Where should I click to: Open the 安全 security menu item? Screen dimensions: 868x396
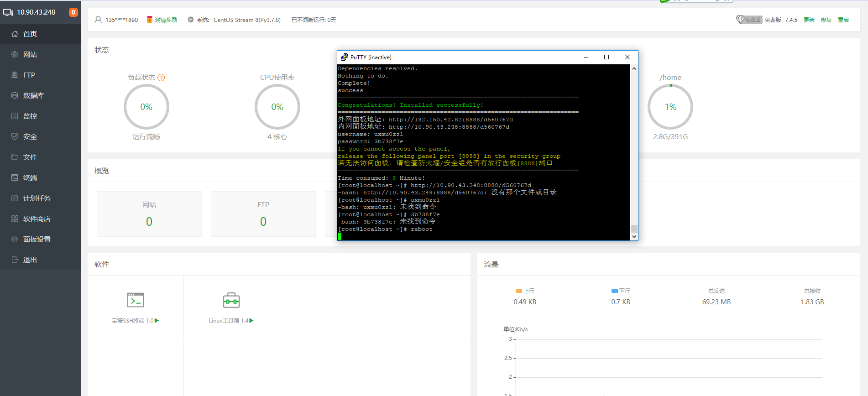[40, 136]
